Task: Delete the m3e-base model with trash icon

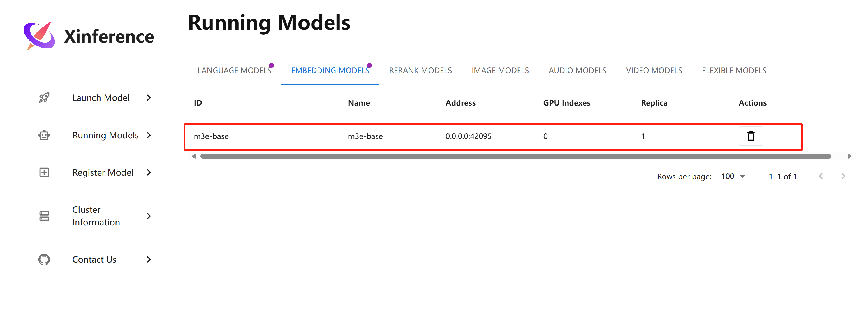Action: click(x=750, y=136)
